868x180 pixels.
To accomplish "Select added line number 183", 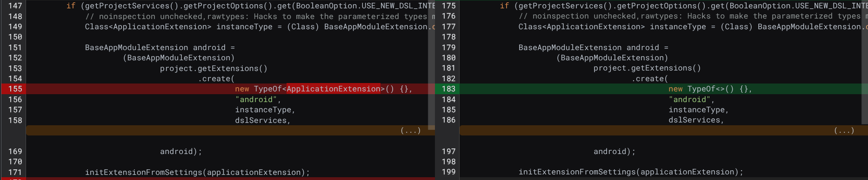I will 449,89.
